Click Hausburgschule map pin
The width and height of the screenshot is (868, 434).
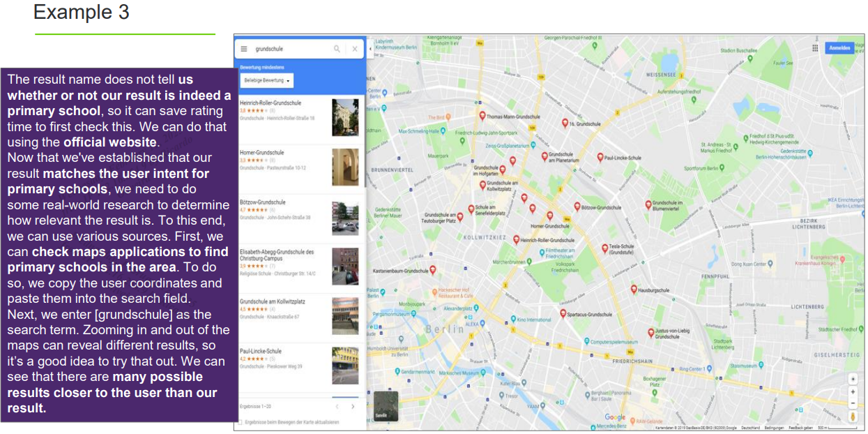(x=634, y=289)
